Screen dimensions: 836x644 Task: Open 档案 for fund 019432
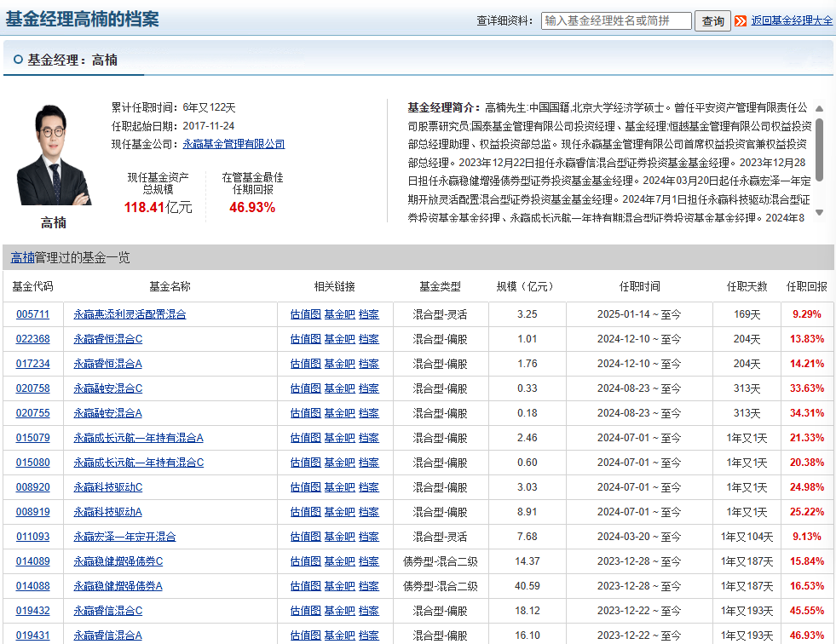(368, 611)
